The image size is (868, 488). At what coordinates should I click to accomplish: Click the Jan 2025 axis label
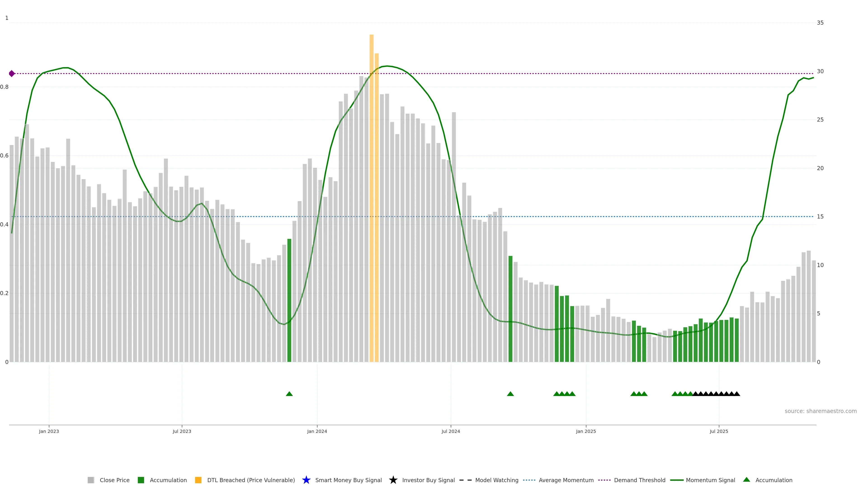coord(586,431)
